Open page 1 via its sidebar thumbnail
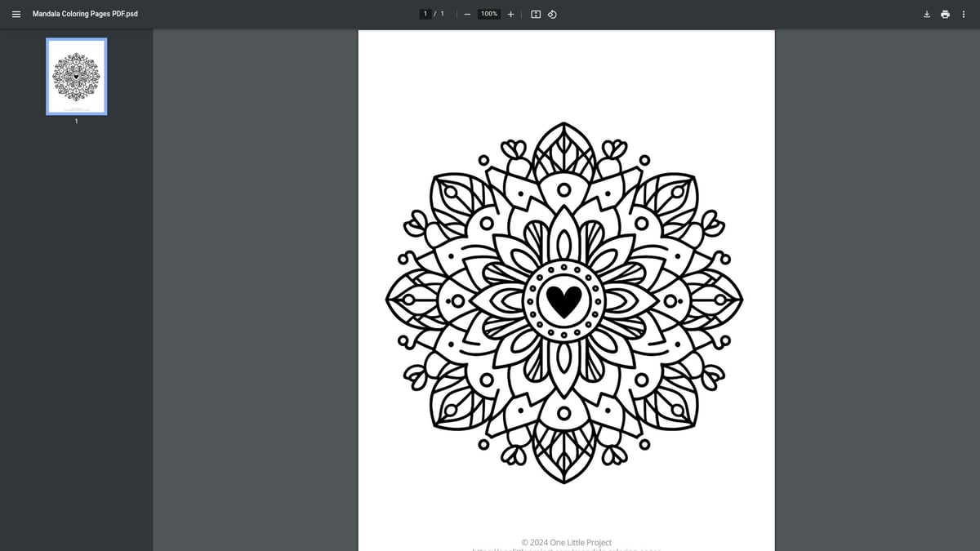 click(x=76, y=76)
